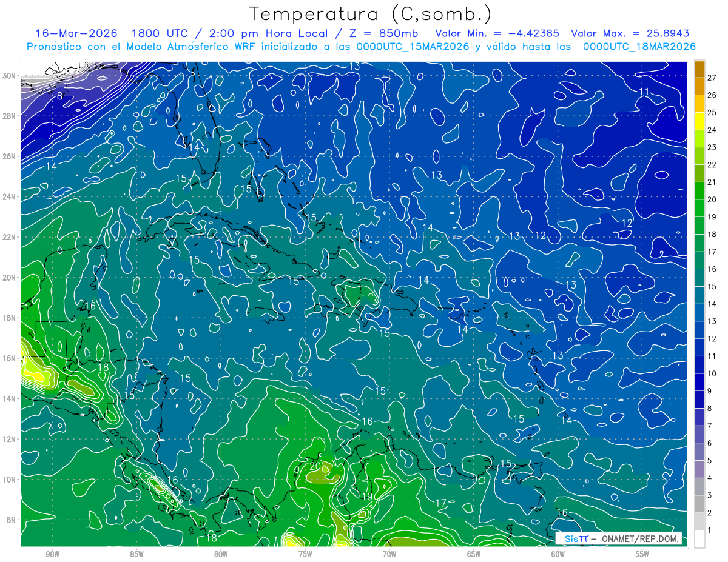Image resolution: width=728 pixels, height=562 pixels.
Task: Click the legend scale number "1"
Action: coord(710,530)
